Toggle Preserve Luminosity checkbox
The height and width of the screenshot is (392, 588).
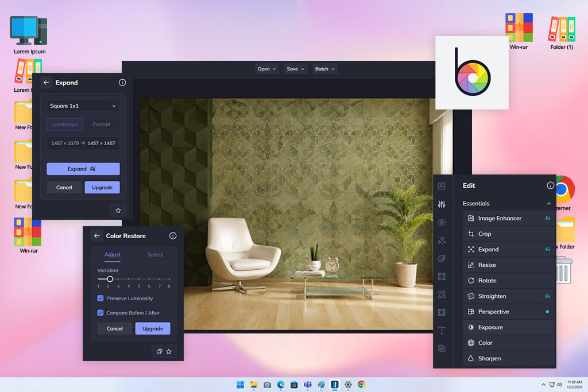(100, 298)
